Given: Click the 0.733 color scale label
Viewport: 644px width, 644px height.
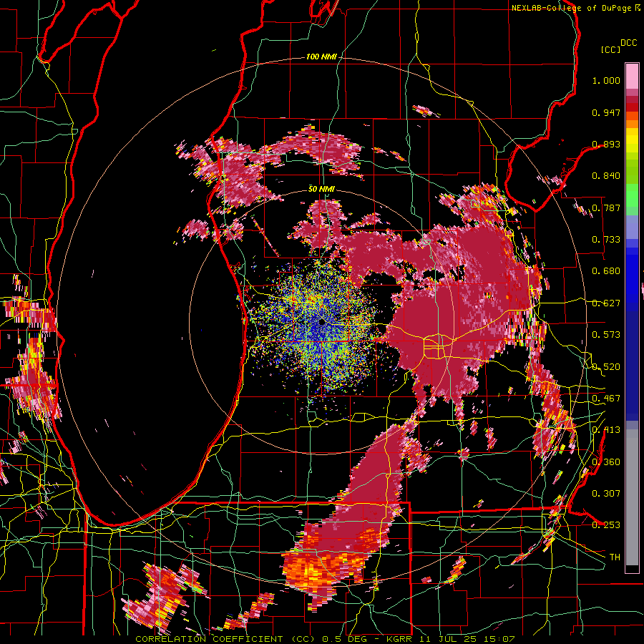Looking at the screenshot, I should [606, 240].
